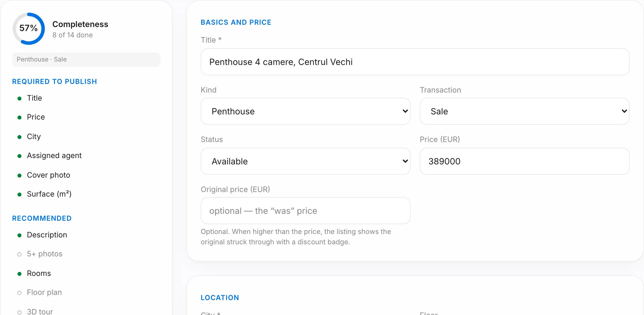
Task: Click the Penthouse · Sale summary chip
Action: click(86, 59)
